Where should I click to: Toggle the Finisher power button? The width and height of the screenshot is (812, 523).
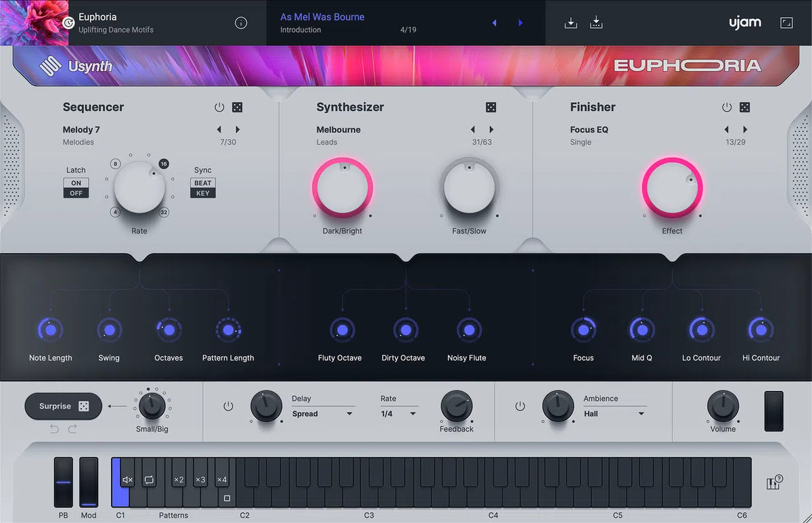click(726, 107)
